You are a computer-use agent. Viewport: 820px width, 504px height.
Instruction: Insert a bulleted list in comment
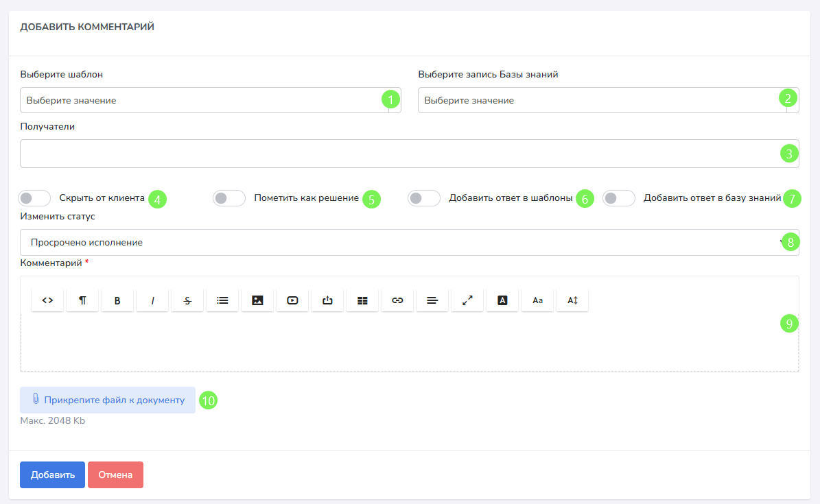point(222,300)
